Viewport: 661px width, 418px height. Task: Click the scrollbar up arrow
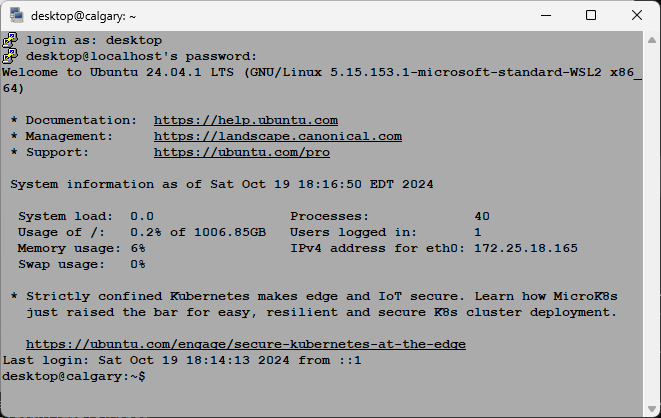652,40
